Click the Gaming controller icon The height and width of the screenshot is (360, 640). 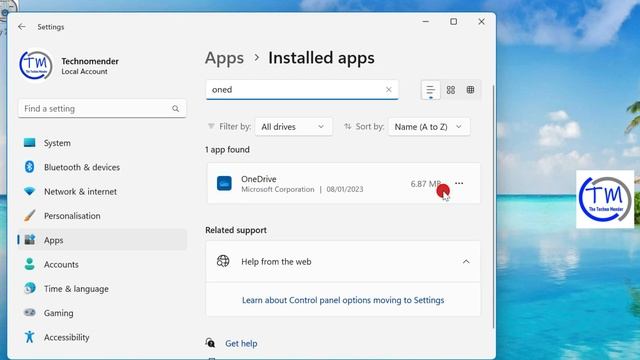tap(29, 313)
